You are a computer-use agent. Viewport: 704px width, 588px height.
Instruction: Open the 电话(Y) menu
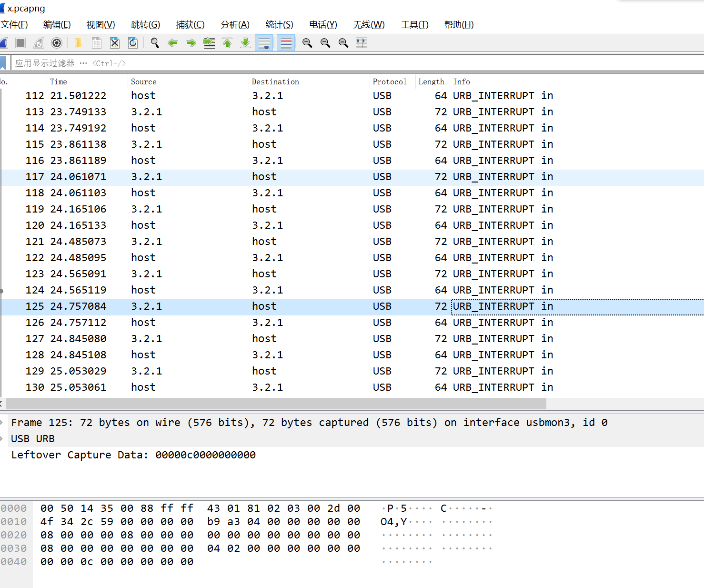pos(323,25)
